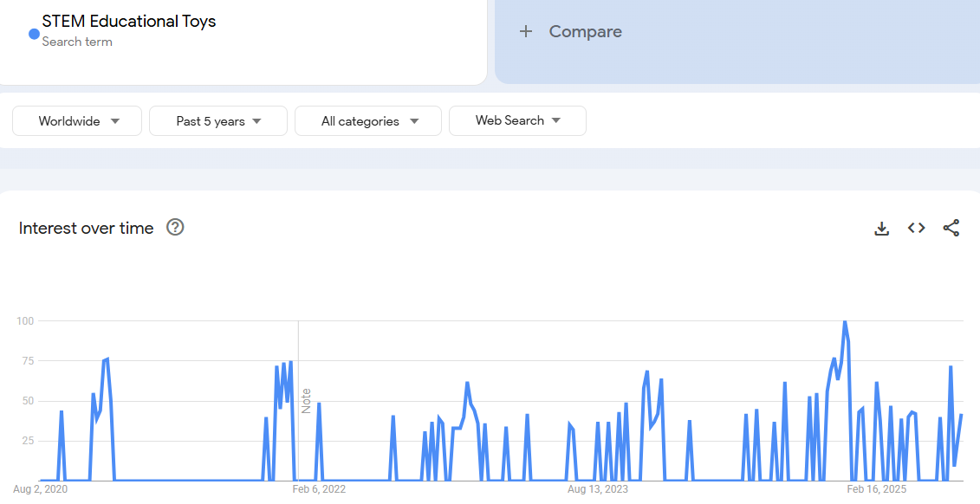Click the highest peak on the trend line
Screen dimensions: 980x504
pyautogui.click(x=844, y=322)
